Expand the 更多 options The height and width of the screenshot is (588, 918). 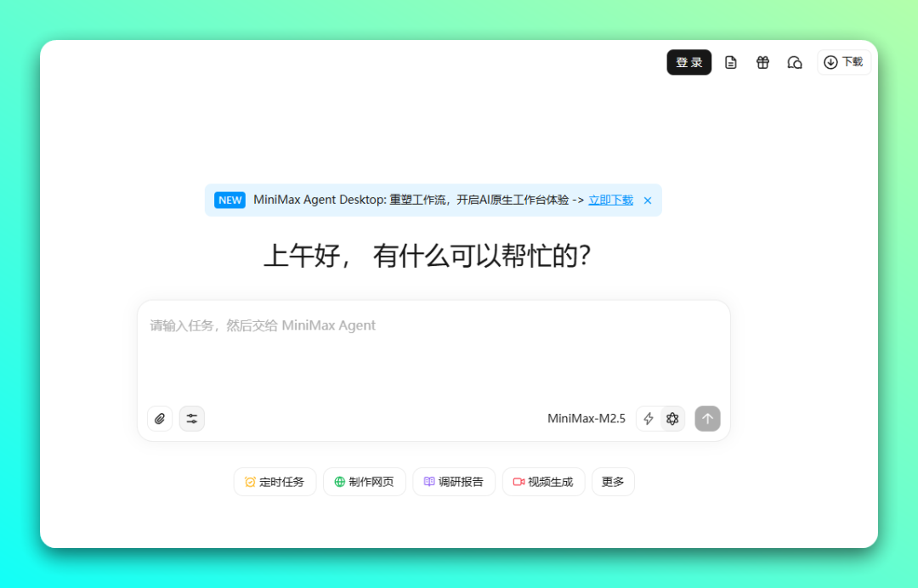(613, 482)
